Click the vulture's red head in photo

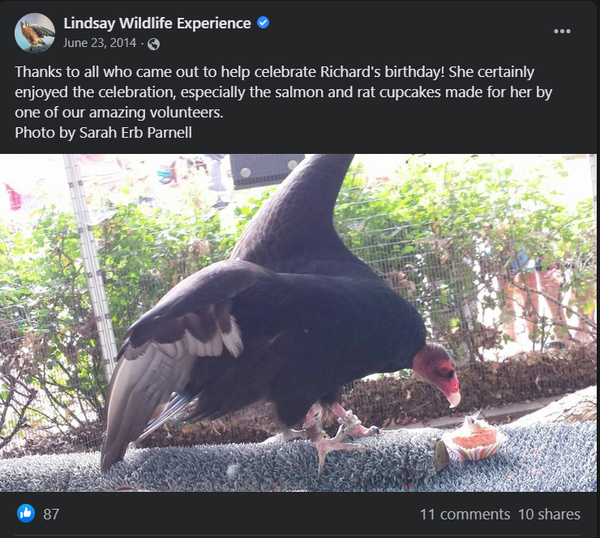(x=436, y=373)
